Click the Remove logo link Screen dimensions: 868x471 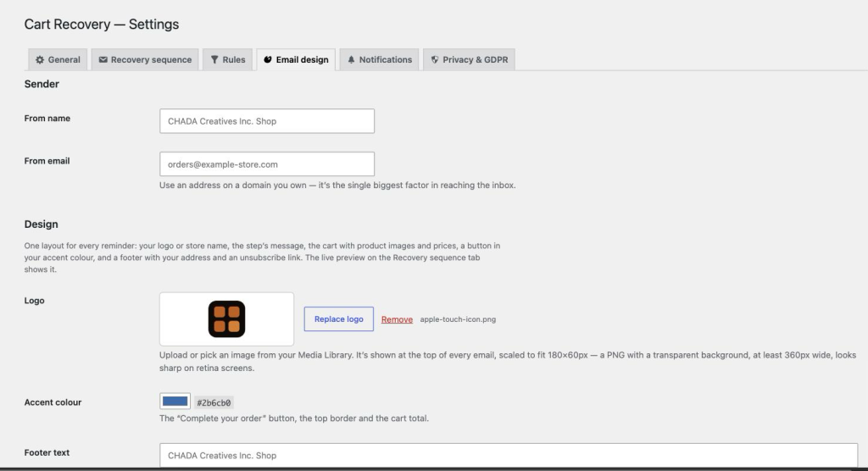(397, 319)
